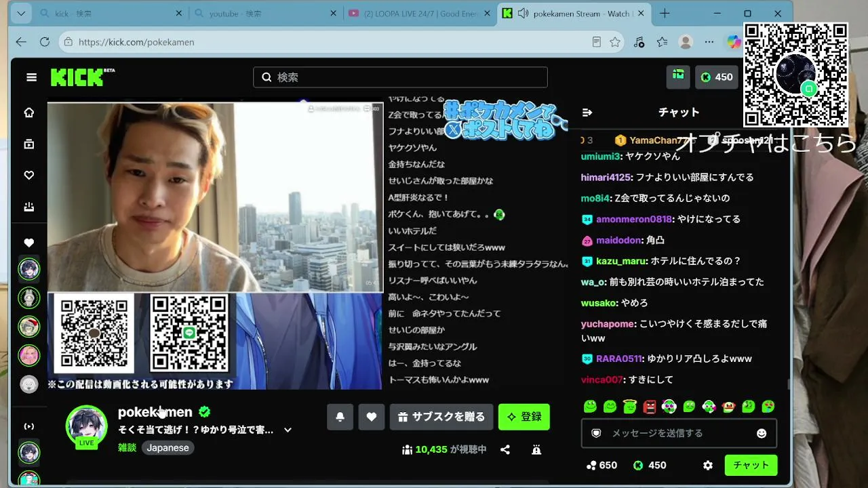This screenshot has width=868, height=488.
Task: Click username amonmeron0818 in chat
Action: coord(634,219)
